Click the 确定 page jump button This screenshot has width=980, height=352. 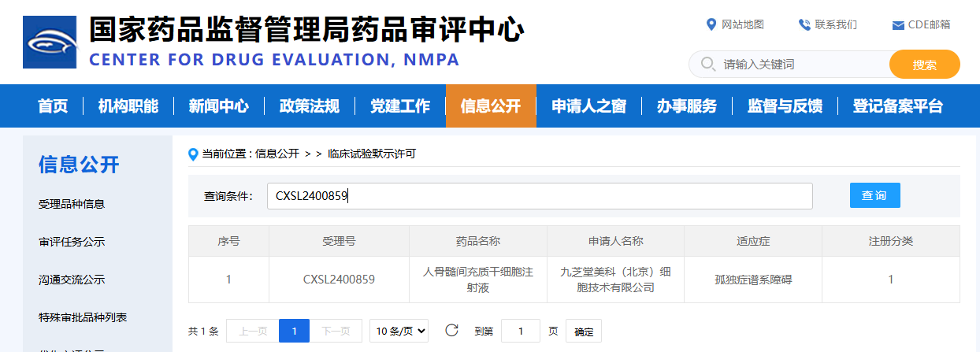pyautogui.click(x=584, y=332)
